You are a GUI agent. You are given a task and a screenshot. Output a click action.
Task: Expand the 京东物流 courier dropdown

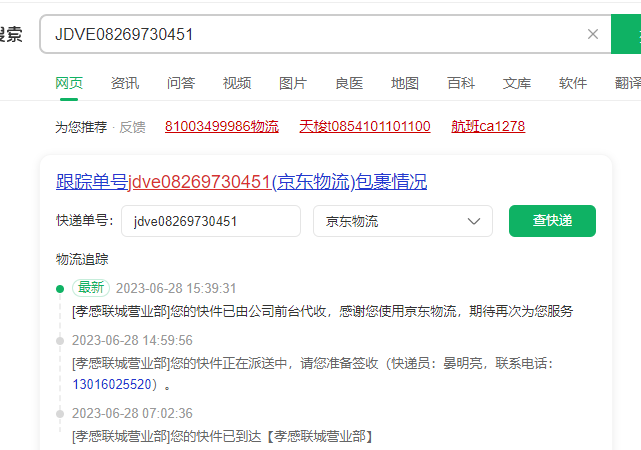(x=402, y=221)
